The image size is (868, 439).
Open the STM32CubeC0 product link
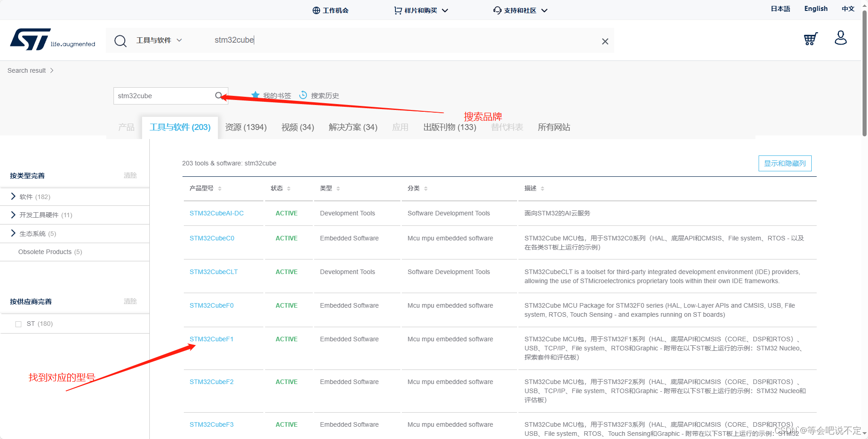[x=212, y=238]
